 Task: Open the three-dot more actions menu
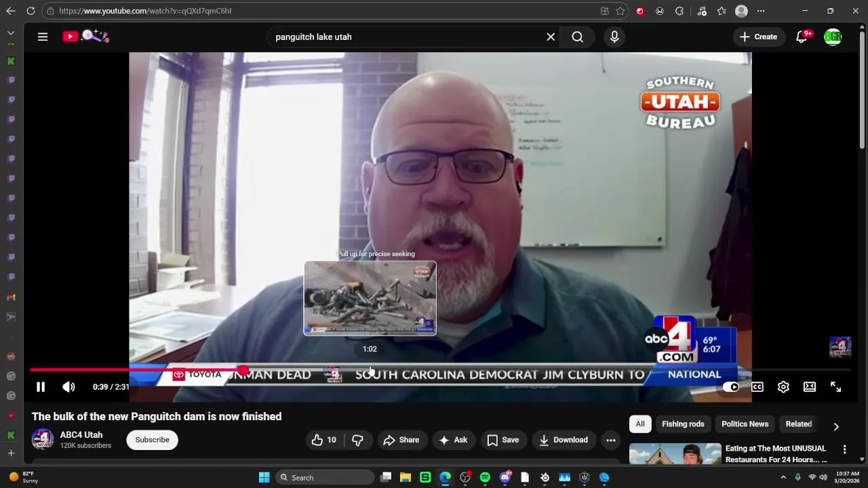pos(611,440)
